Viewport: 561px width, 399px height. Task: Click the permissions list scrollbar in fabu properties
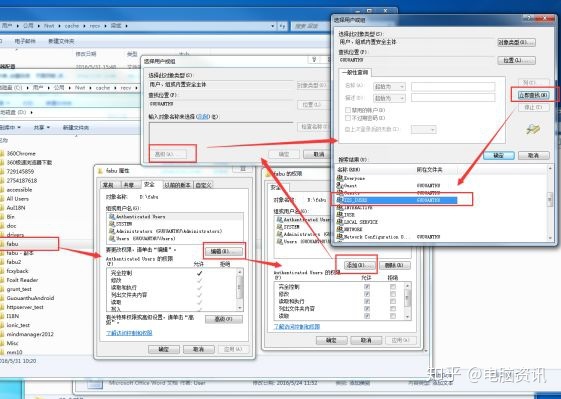(240, 289)
